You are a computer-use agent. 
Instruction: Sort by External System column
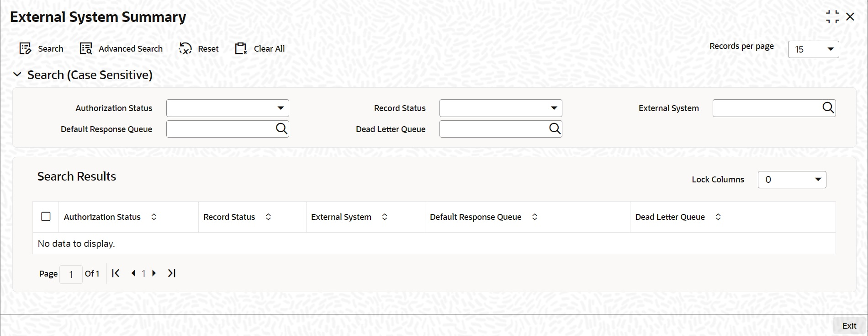[x=385, y=217]
